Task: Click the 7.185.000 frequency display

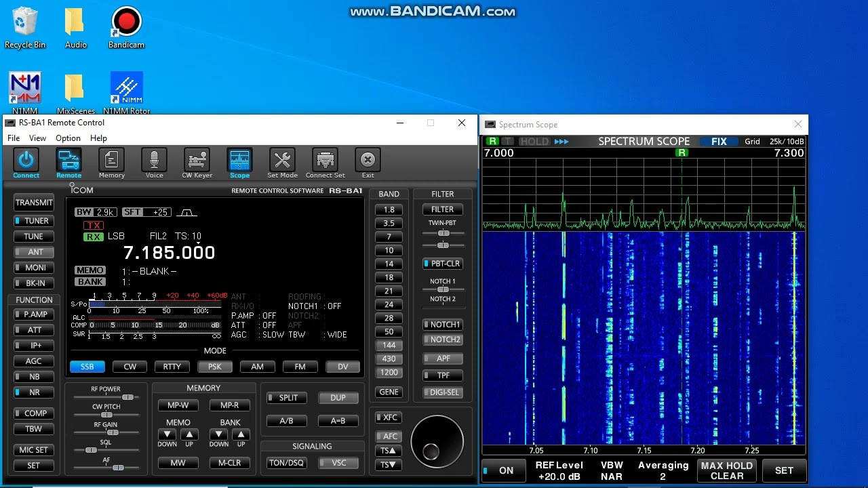Action: click(x=169, y=253)
